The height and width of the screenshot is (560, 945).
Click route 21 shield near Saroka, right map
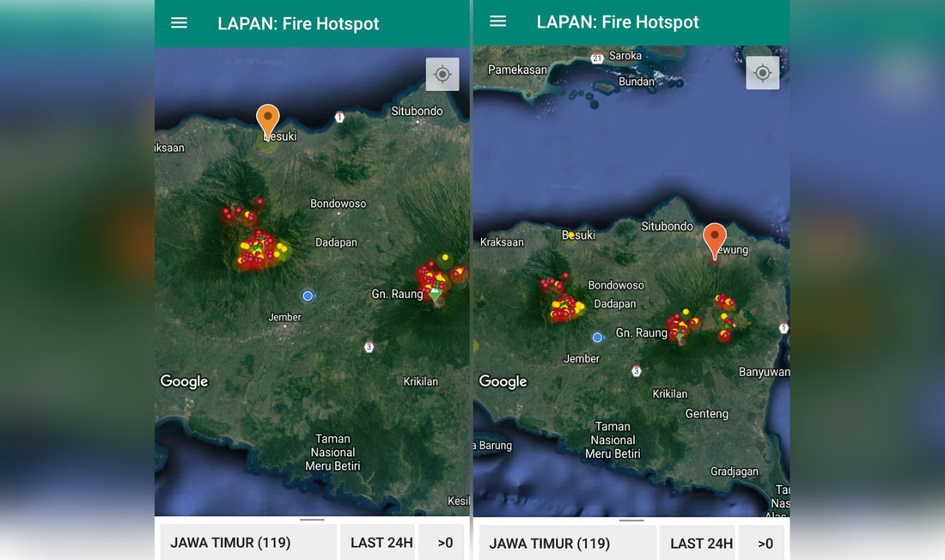(x=597, y=58)
